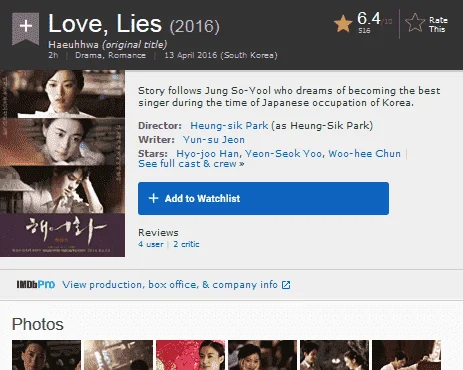Add the movie to Watchlist
This screenshot has height=370, width=463.
[x=263, y=198]
